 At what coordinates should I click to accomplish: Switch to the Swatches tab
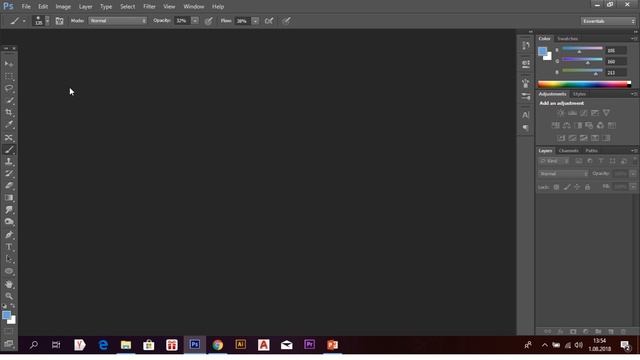pos(567,39)
